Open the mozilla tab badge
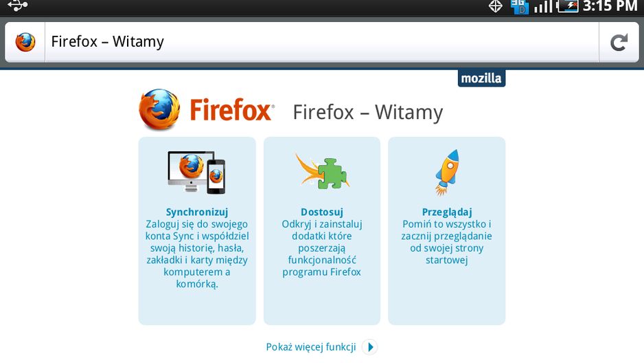 [x=481, y=78]
